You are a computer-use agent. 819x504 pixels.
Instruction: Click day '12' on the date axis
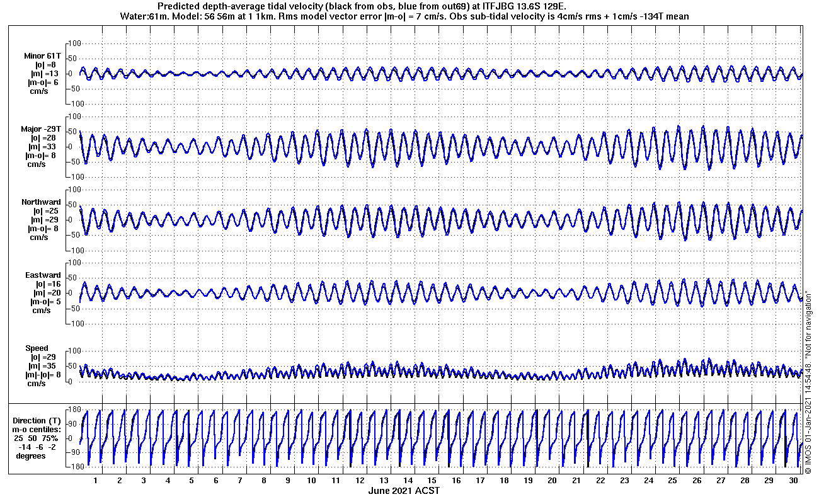coord(360,481)
